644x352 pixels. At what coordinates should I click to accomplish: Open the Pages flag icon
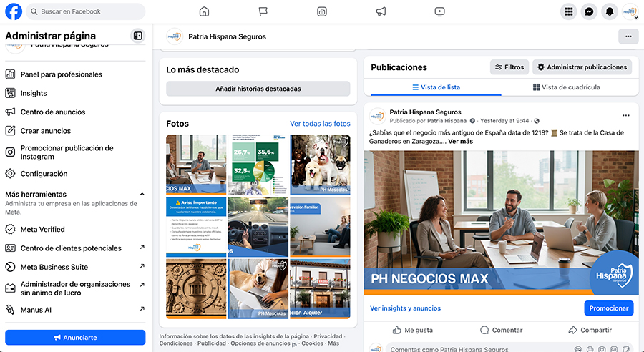(x=263, y=11)
